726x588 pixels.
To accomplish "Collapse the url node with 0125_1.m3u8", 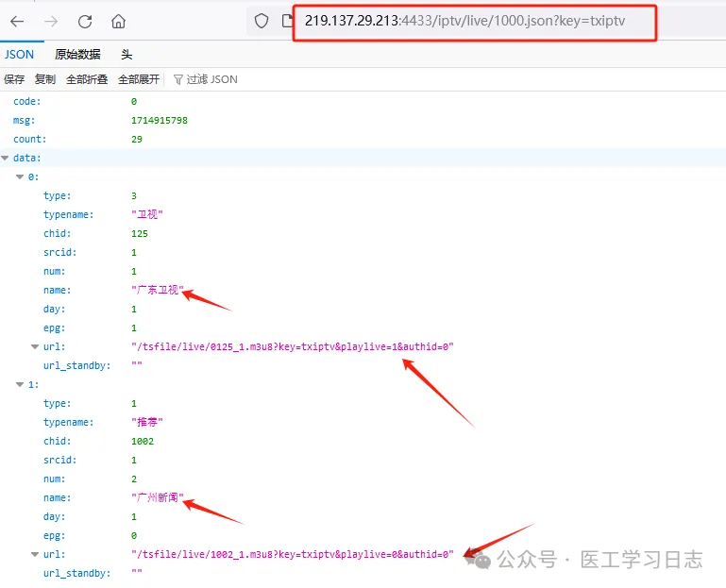I will coord(35,346).
